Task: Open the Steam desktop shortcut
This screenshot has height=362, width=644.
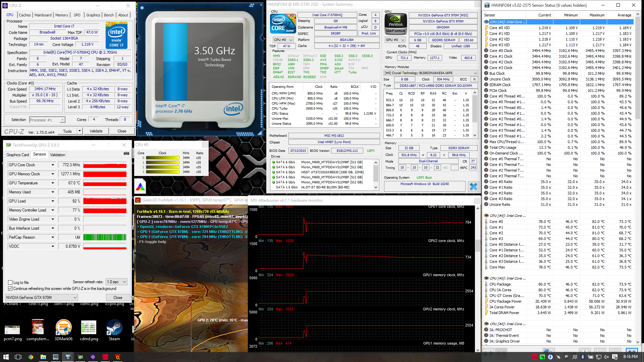Action: [114, 330]
